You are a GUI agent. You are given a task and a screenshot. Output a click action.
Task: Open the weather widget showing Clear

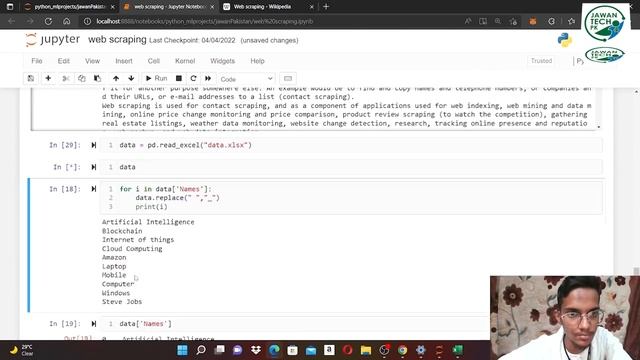point(21,350)
